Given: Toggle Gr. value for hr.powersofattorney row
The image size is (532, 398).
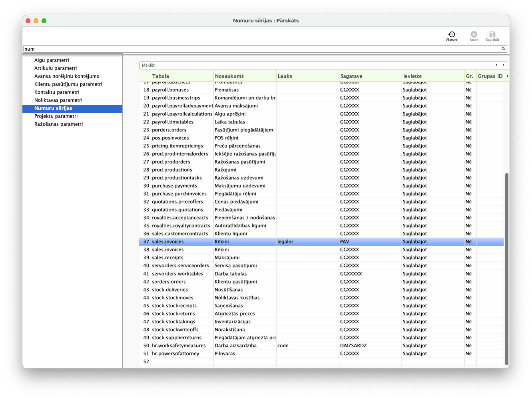Looking at the screenshot, I should coord(469,354).
